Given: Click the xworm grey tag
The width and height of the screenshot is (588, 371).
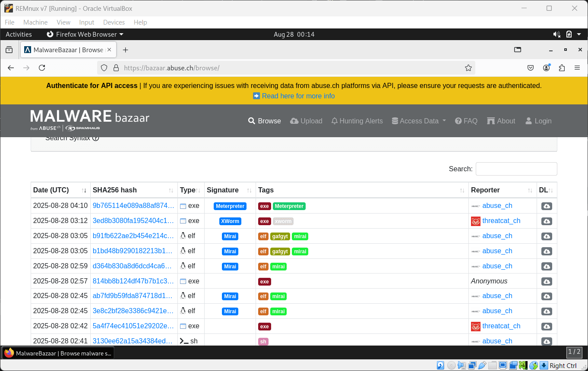Looking at the screenshot, I should pos(283,221).
